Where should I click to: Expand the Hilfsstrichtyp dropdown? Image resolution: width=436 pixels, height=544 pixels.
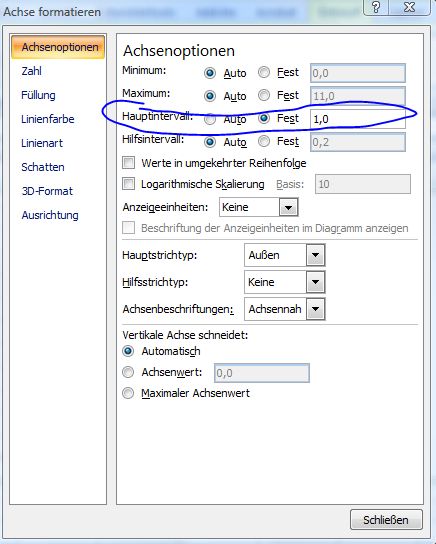click(315, 282)
